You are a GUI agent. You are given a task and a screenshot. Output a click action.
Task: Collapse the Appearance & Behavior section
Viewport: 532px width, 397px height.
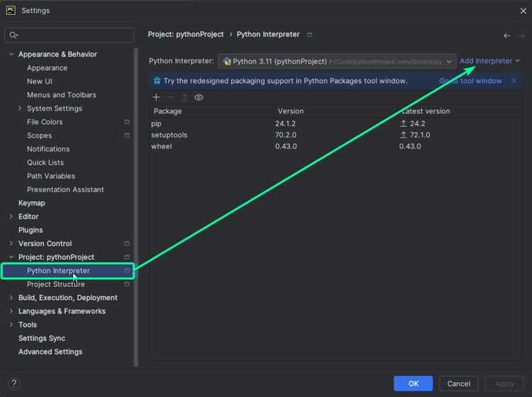(11, 54)
